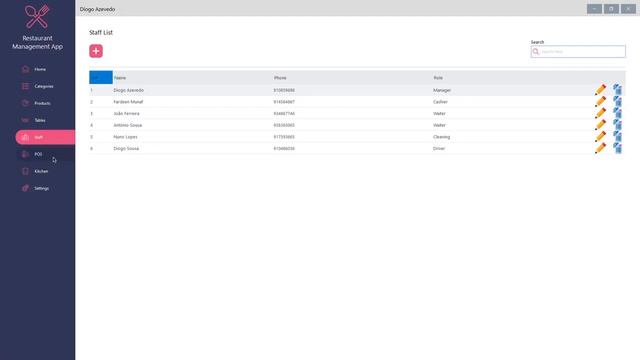Delete Nuno Lopes via the blue icon

point(617,136)
